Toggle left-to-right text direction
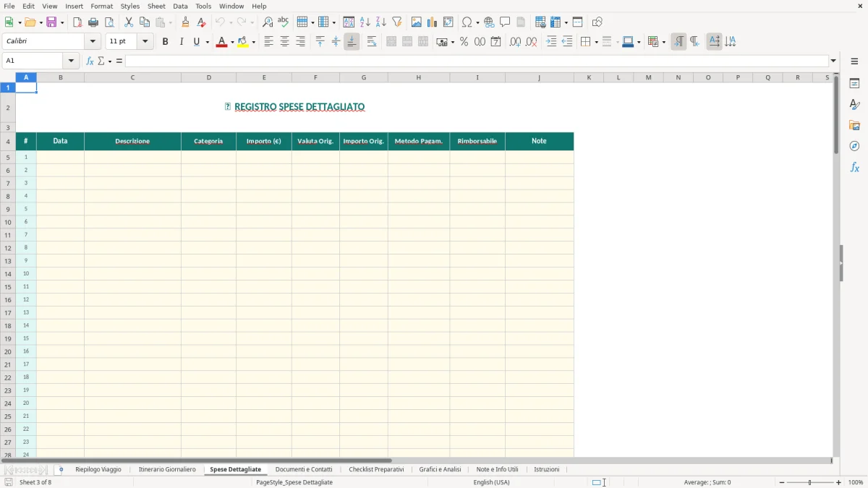868x488 pixels. [678, 42]
